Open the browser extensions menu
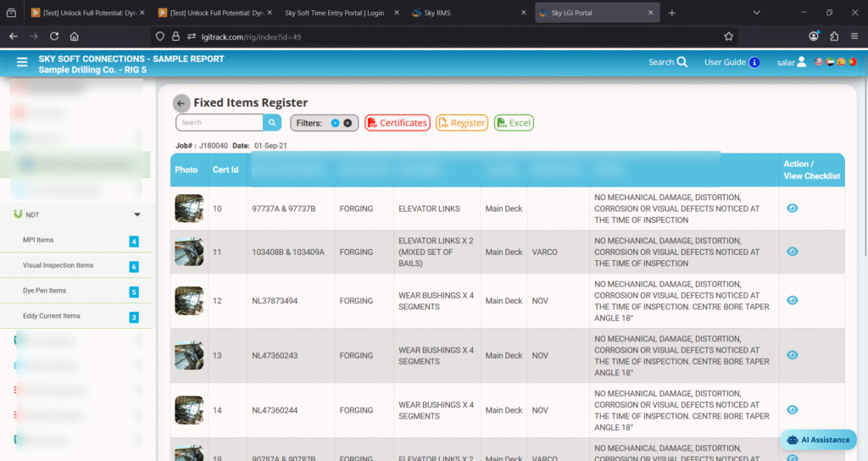Viewport: 868px width, 461px height. click(x=834, y=36)
